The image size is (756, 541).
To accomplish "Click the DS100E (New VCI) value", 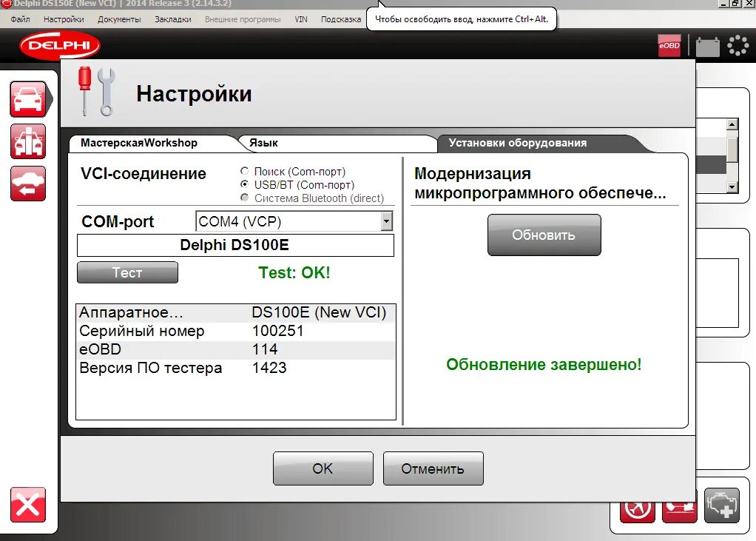I will tap(319, 312).
